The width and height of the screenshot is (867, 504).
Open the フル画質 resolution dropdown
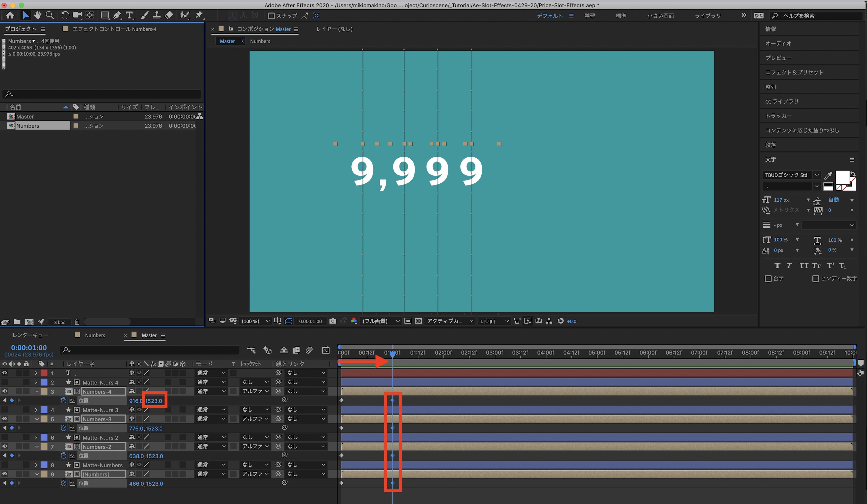coord(380,321)
